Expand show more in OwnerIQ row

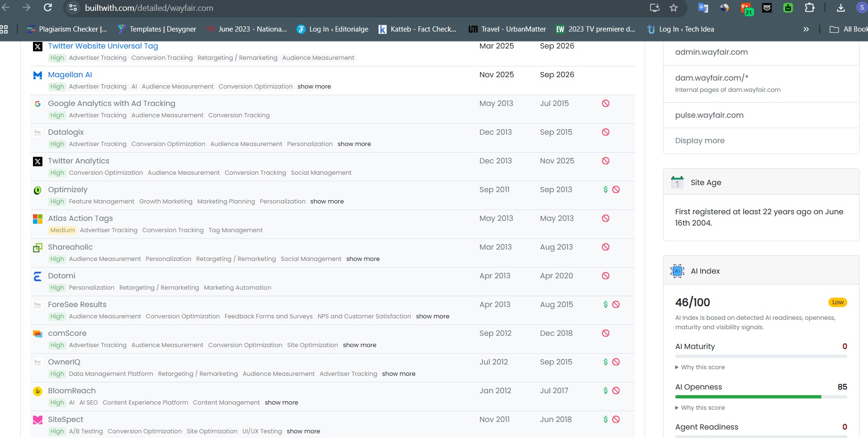coord(399,374)
